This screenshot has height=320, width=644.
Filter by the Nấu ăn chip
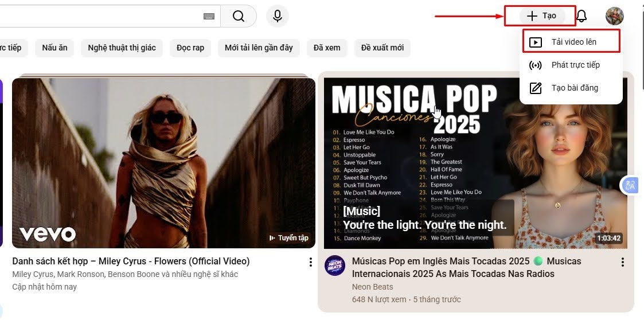(54, 48)
